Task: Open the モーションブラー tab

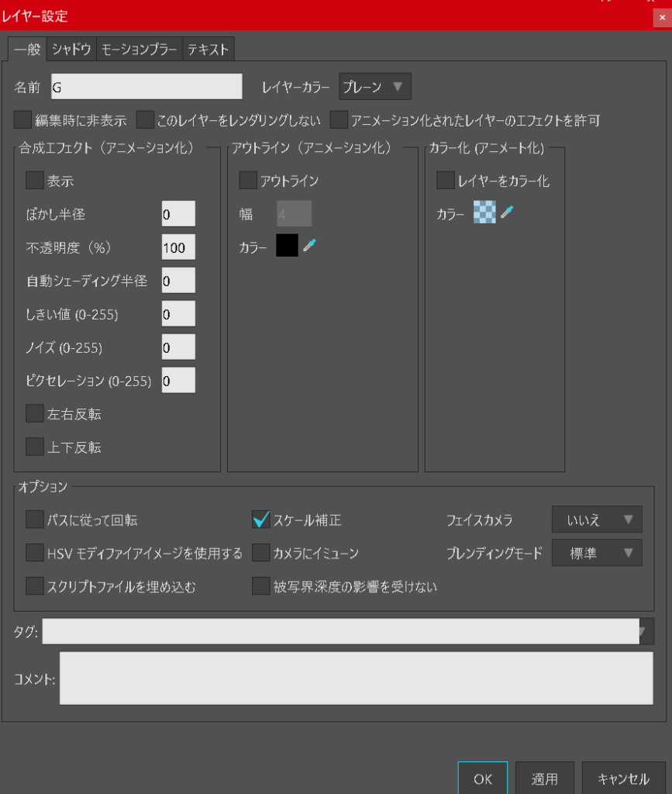Action: tap(140, 49)
